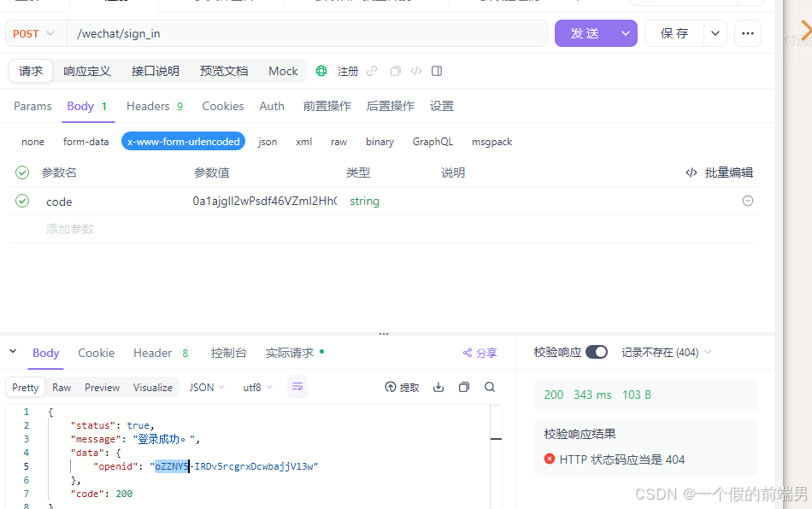Click the 发送 send button
The width and height of the screenshot is (812, 509).
click(x=585, y=33)
